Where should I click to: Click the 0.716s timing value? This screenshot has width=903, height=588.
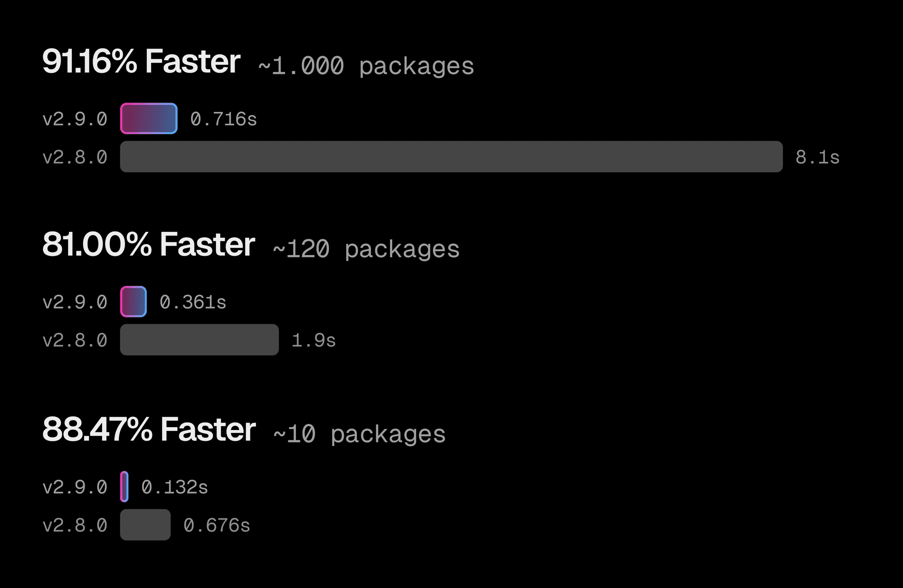click(223, 119)
